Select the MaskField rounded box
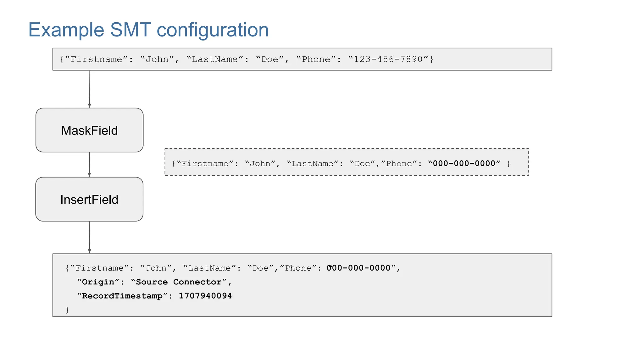Viewport: 644px width, 362px height. (x=90, y=130)
